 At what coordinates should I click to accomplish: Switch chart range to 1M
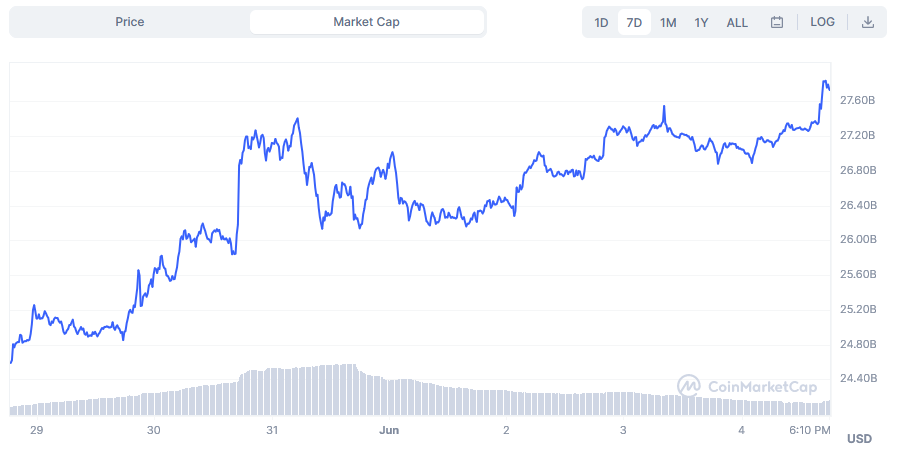point(668,22)
